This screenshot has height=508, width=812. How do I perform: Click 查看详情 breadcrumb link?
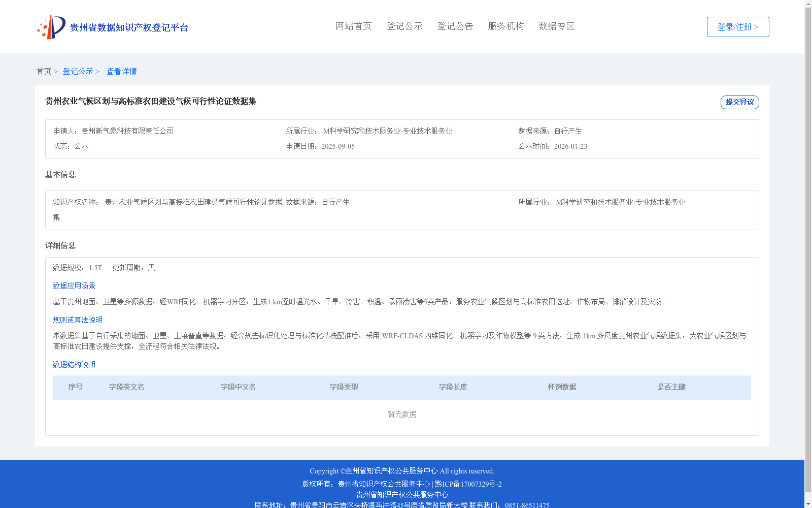coord(121,72)
